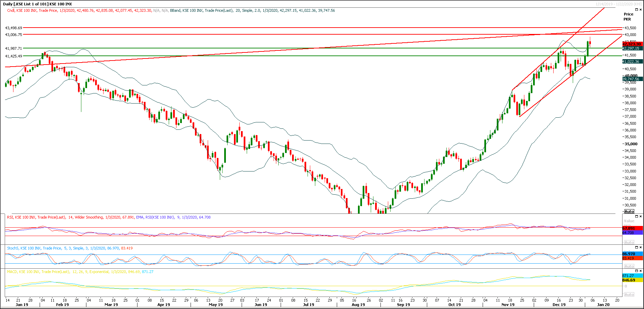The height and width of the screenshot is (309, 644).
Task: Maximize the RSI indicator pane
Action: [x=637, y=216]
